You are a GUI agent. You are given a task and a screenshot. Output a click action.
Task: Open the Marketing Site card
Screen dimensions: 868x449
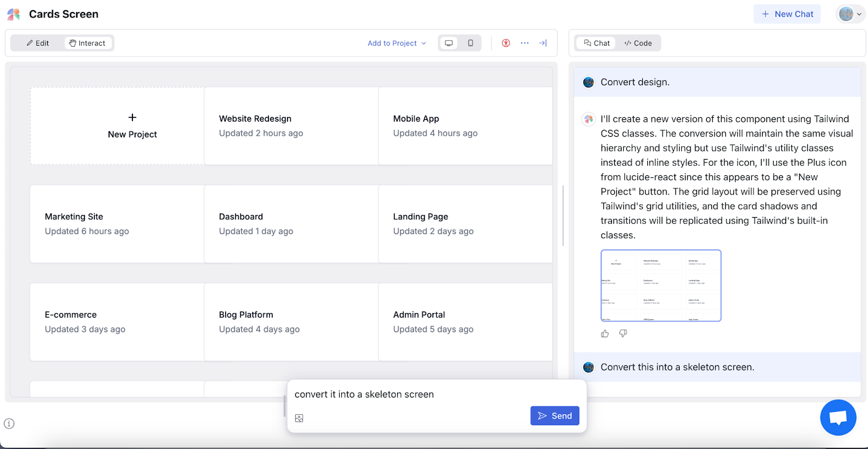point(117,224)
